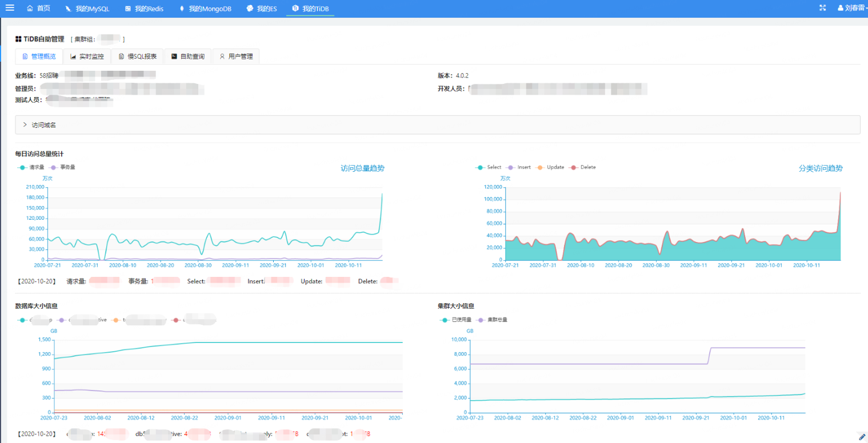Expand the 访问域名 collapsible panel
The width and height of the screenshot is (868, 443).
[x=43, y=124]
